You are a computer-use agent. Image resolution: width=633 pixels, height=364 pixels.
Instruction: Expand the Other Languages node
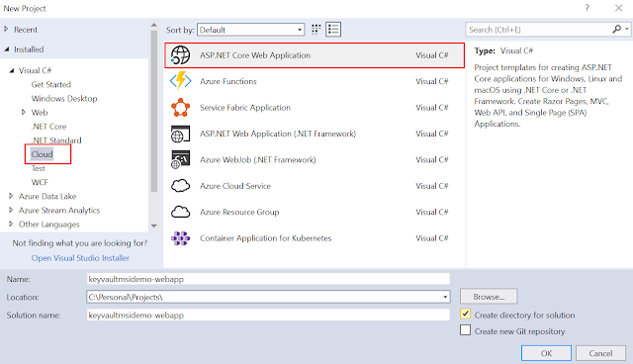click(11, 224)
